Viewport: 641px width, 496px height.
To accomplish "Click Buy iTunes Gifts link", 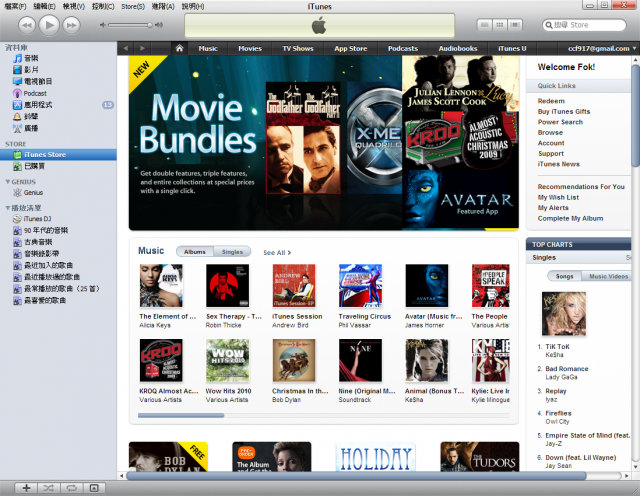I will pyautogui.click(x=564, y=112).
